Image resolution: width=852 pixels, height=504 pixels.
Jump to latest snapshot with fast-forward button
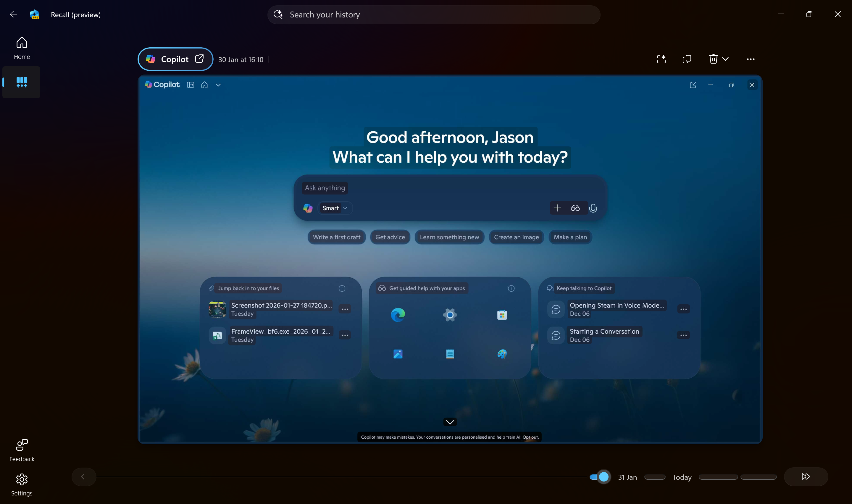pos(806,477)
